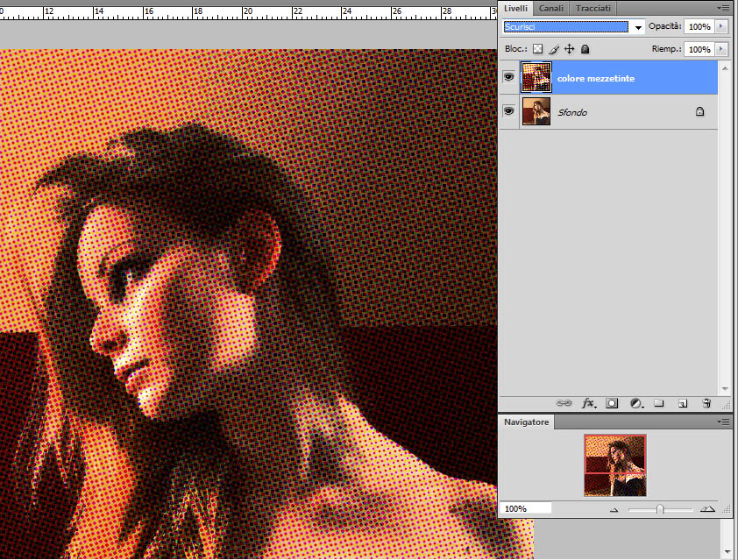The height and width of the screenshot is (560, 738).
Task: Switch to the Canali tab
Action: [x=550, y=8]
